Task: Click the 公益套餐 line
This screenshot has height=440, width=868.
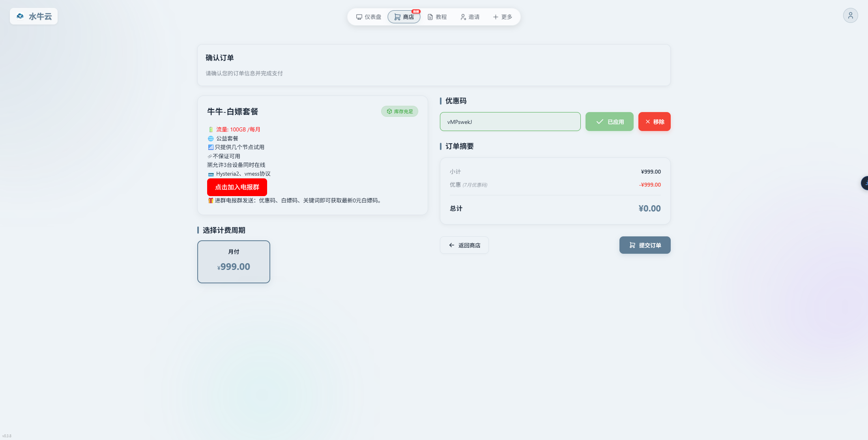Action: 227,139
